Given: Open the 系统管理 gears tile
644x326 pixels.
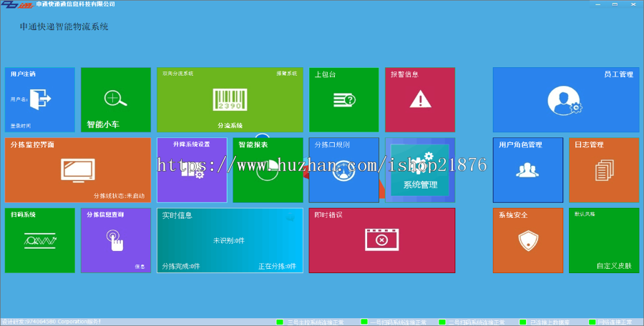Looking at the screenshot, I should point(420,170).
